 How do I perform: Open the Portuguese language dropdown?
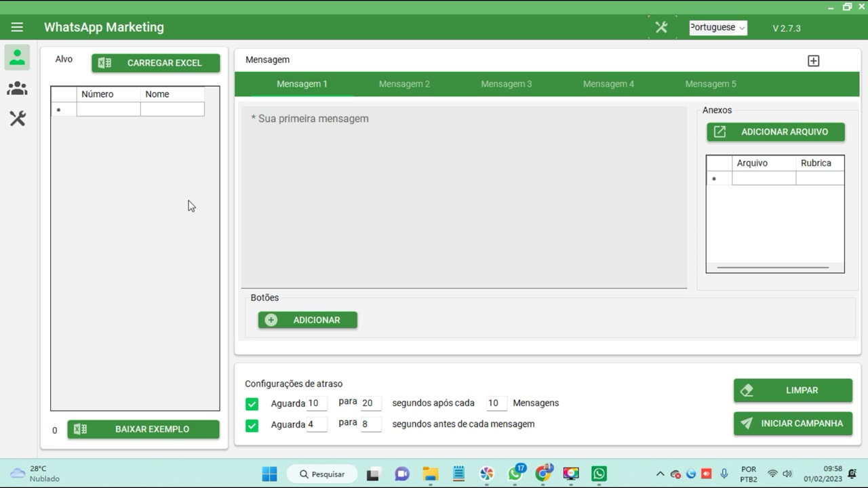[x=718, y=28]
